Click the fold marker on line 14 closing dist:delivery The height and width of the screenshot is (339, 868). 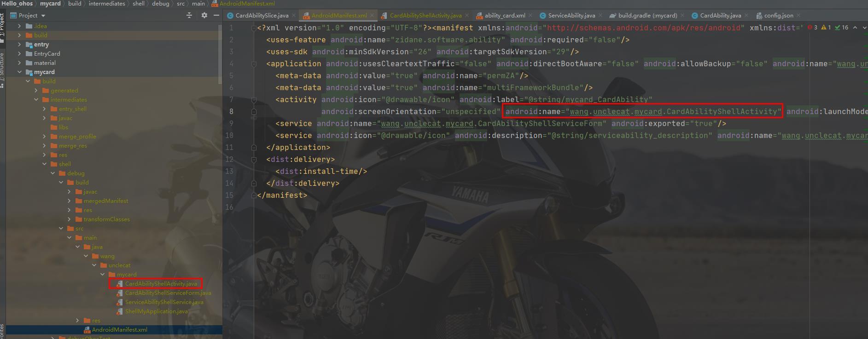pos(254,184)
